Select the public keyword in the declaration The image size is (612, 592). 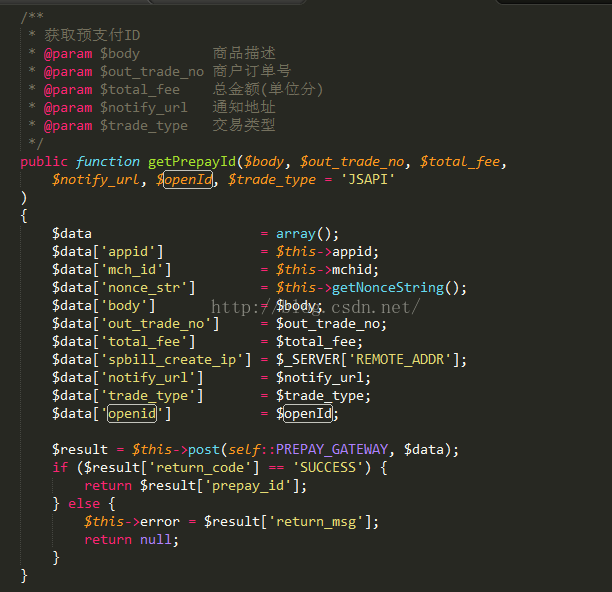pyautogui.click(x=44, y=162)
